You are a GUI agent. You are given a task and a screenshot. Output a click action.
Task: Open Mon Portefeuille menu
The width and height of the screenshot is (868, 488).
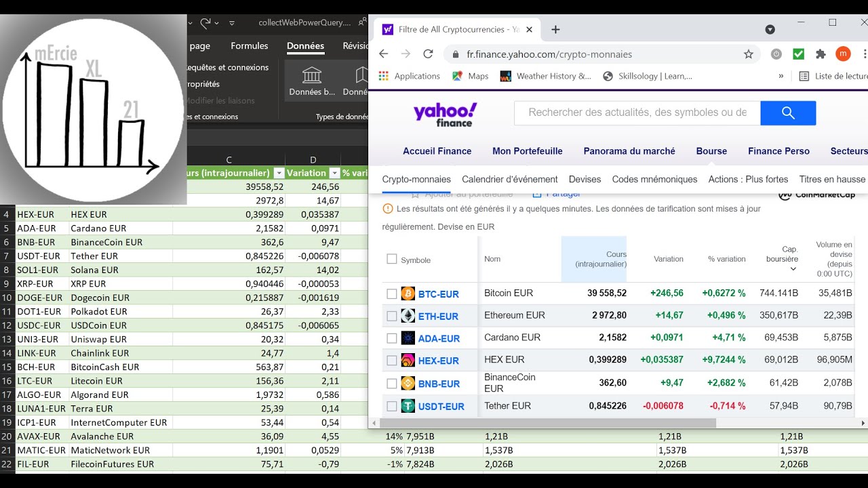(x=528, y=151)
